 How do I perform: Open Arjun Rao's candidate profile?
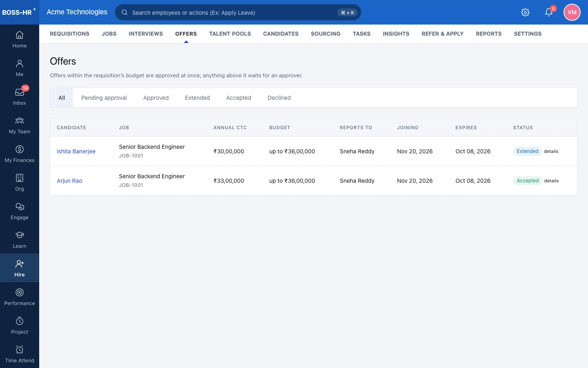(x=69, y=181)
